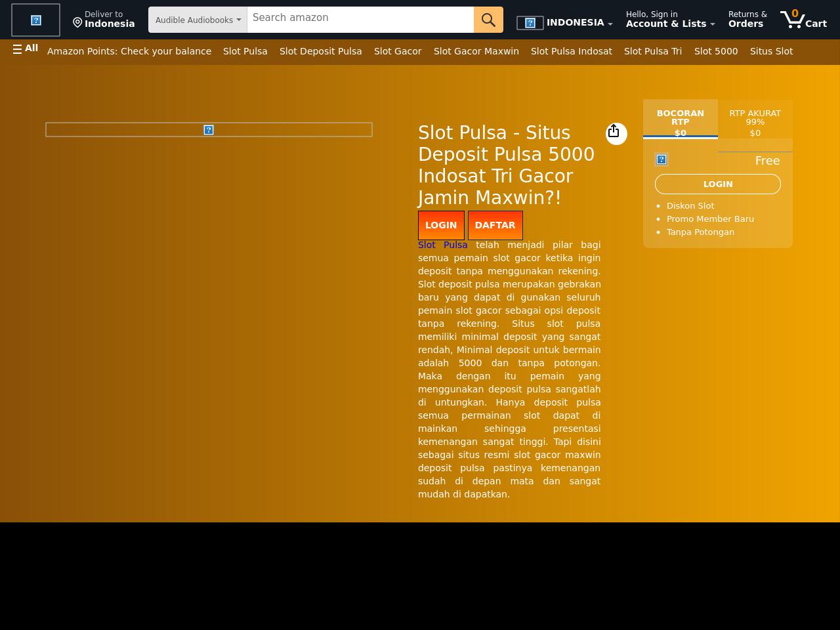This screenshot has height=630, width=840.
Task: Open the Slot Gacor Maxwin nav link
Action: (476, 51)
